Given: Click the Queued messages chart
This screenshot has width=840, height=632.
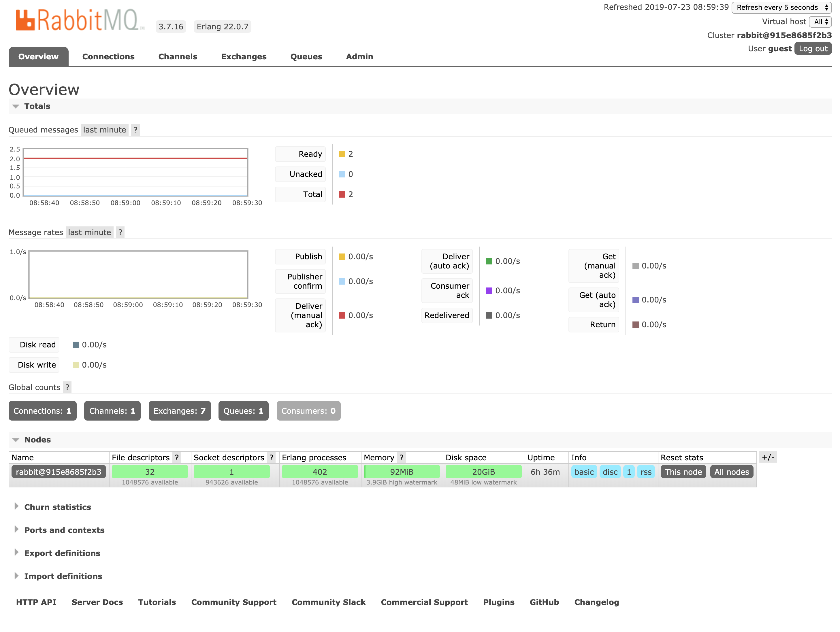Looking at the screenshot, I should point(135,172).
